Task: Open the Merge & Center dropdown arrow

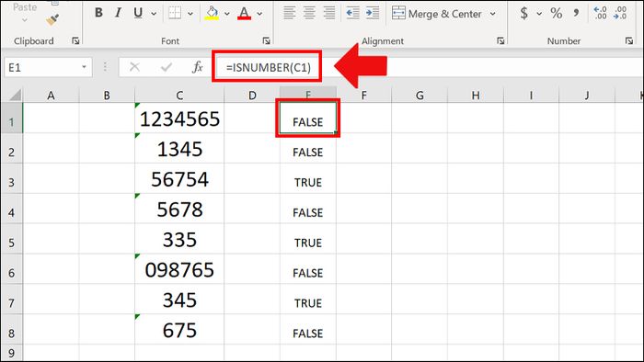Action: [x=492, y=14]
